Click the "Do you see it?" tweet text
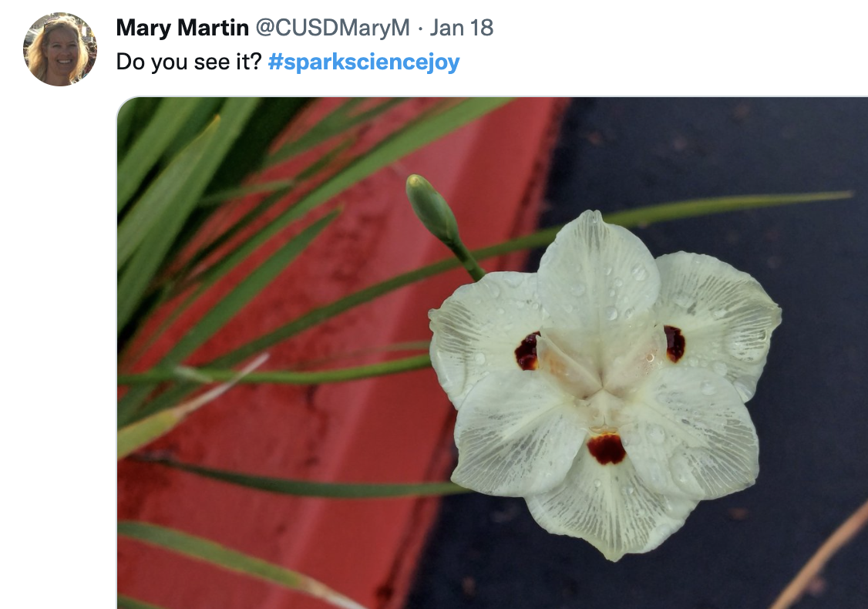This screenshot has height=609, width=868. (x=189, y=62)
